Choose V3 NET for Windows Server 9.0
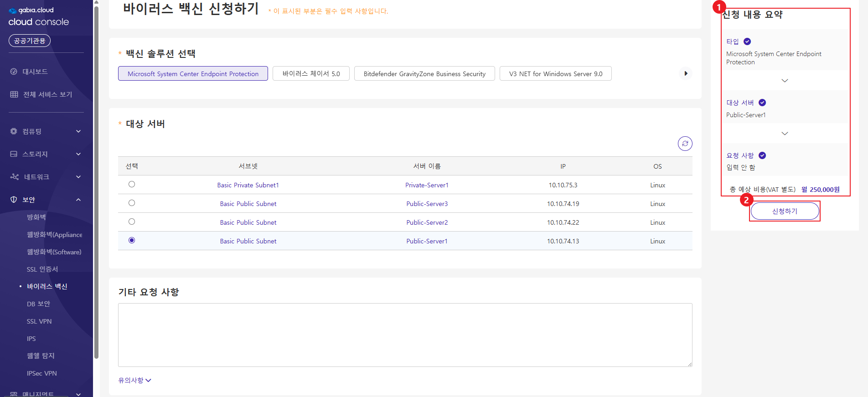Image resolution: width=868 pixels, height=397 pixels. (555, 73)
